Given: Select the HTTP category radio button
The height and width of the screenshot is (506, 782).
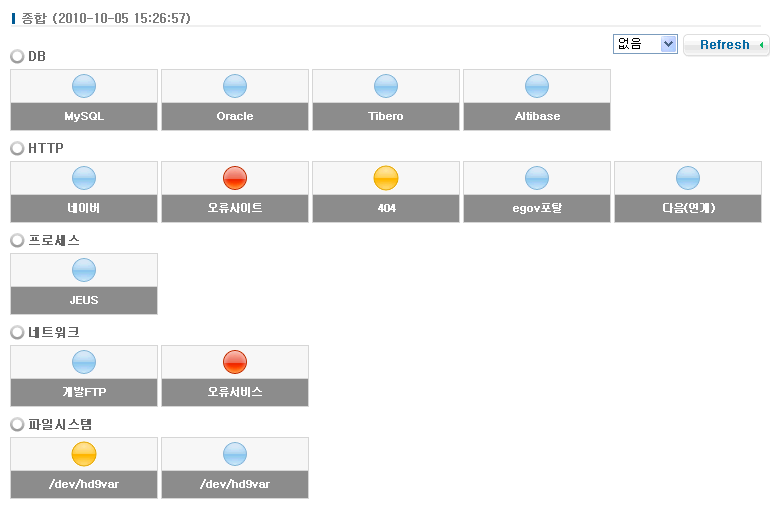Looking at the screenshot, I should tap(17, 149).
